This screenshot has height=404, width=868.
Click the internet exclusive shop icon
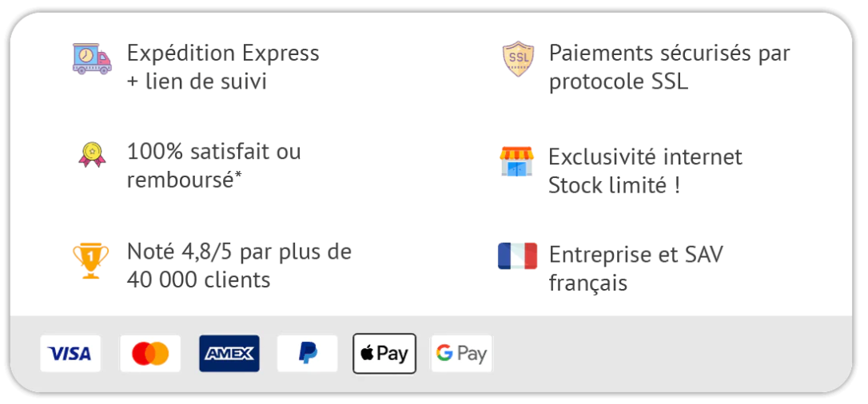[x=516, y=160]
